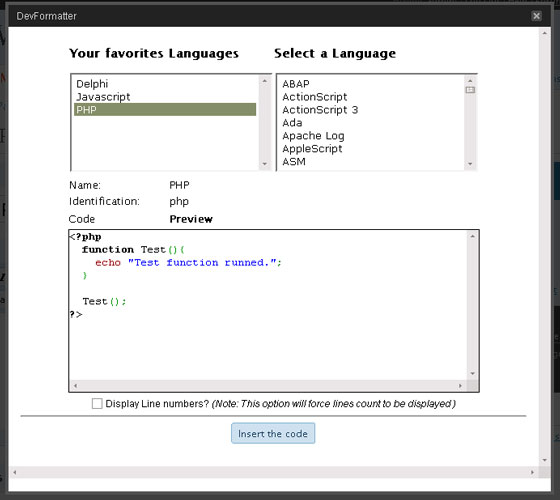
Task: Click dialog horizontal scroll left arrow
Action: pos(15,472)
